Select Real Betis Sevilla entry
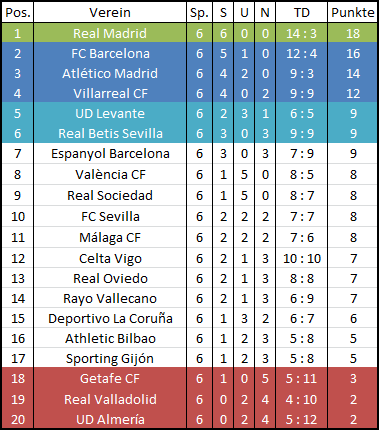Screen dimensions: 379x430 coord(110,134)
